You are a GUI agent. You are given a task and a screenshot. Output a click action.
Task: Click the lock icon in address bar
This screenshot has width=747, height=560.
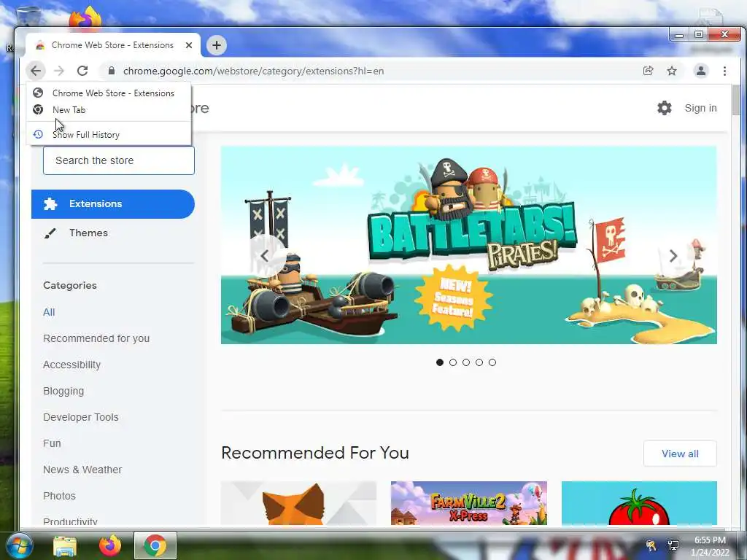pos(112,71)
